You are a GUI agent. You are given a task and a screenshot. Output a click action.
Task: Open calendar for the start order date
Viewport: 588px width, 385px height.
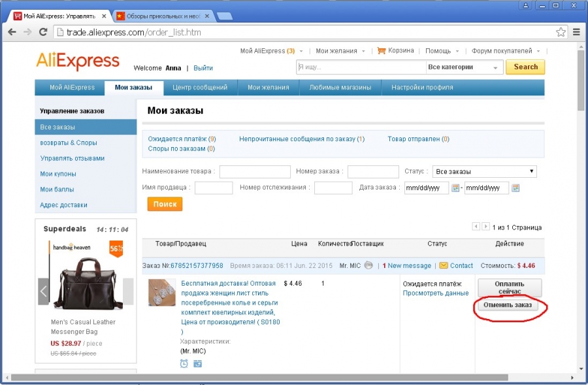click(x=455, y=188)
